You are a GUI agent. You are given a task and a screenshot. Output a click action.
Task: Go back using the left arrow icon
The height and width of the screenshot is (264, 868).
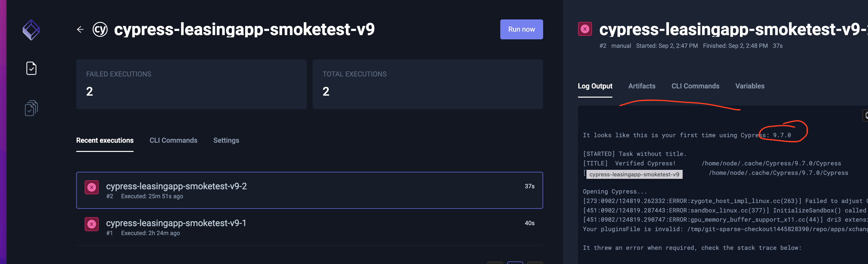click(80, 29)
